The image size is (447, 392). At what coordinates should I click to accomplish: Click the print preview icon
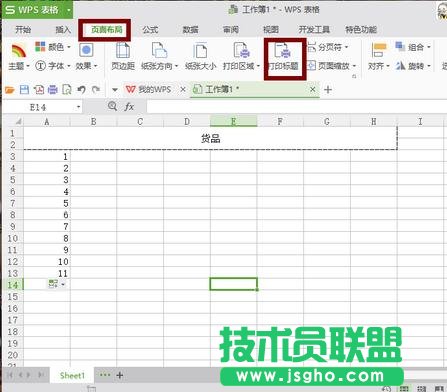click(67, 90)
